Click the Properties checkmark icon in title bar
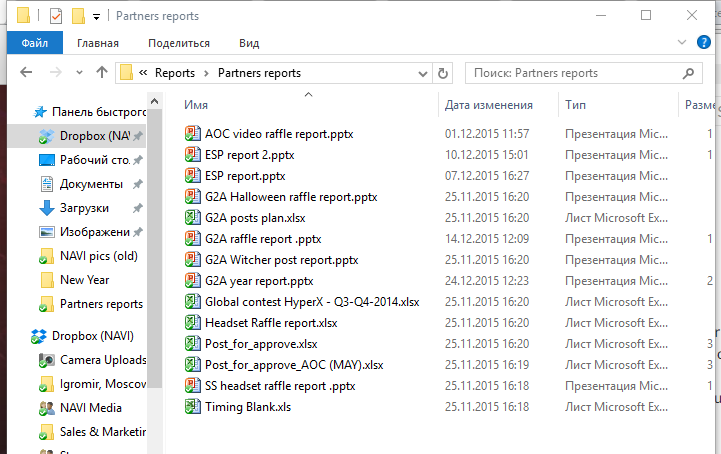The image size is (721, 454). [x=56, y=16]
